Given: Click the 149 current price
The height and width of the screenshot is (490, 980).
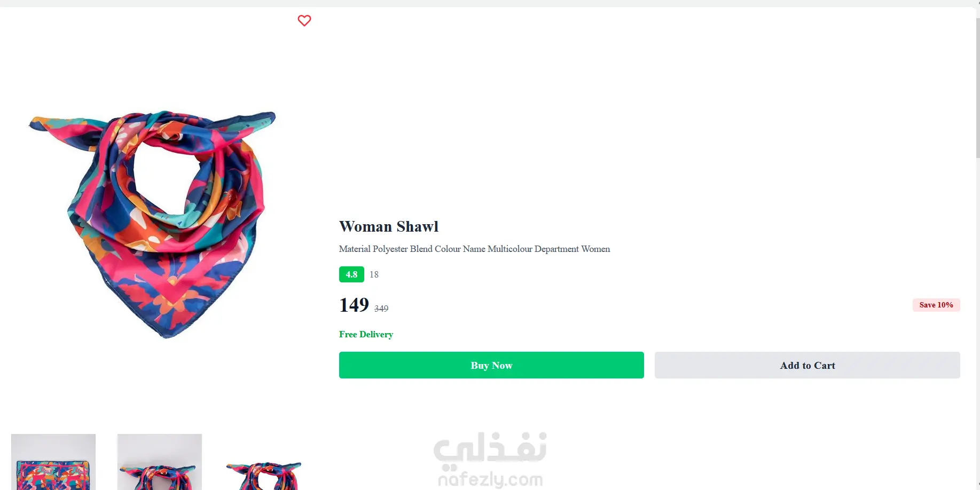Looking at the screenshot, I should [x=354, y=305].
